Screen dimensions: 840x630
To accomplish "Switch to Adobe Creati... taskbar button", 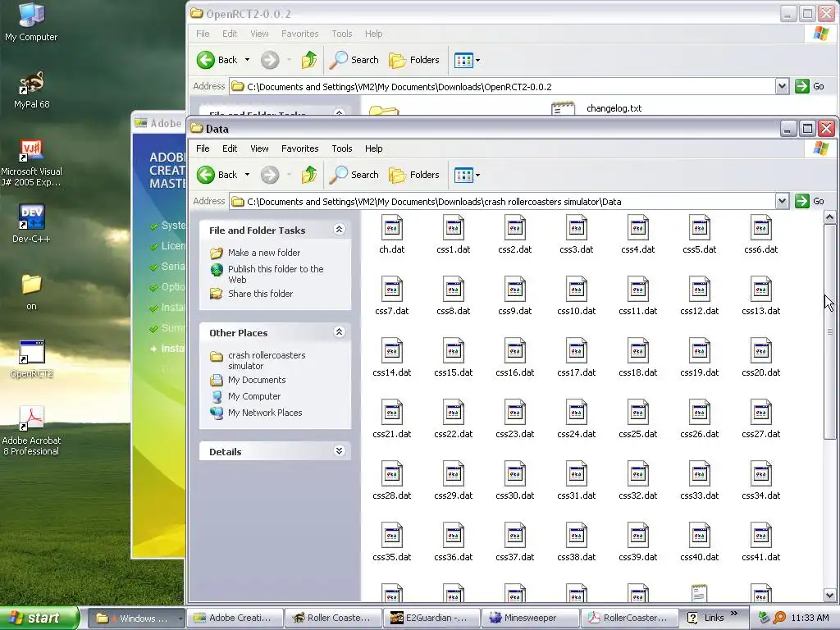I will (235, 618).
